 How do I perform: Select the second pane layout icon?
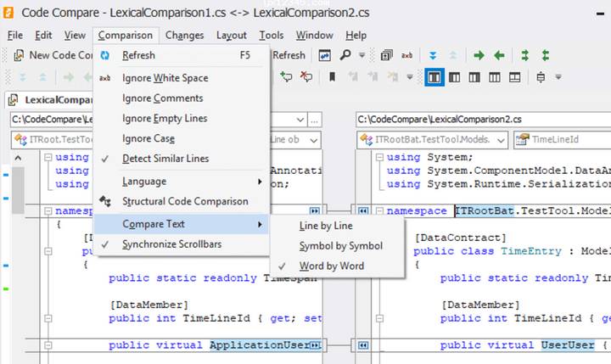(x=454, y=77)
